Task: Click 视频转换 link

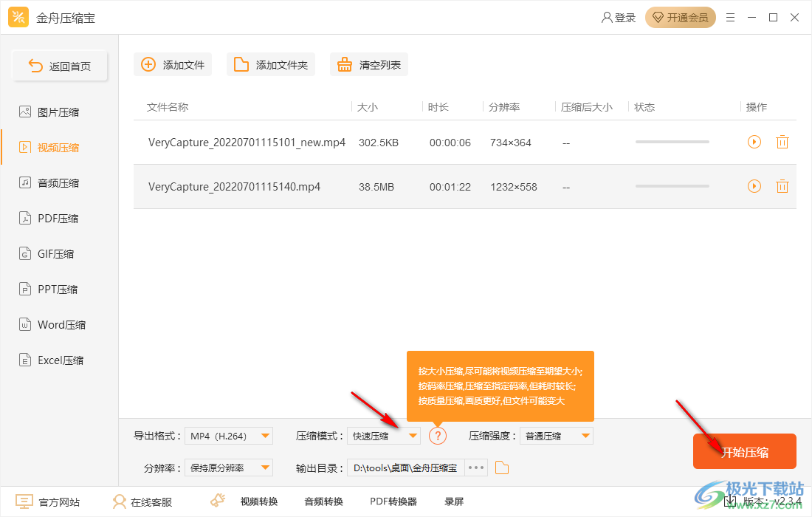Action: coord(259,501)
